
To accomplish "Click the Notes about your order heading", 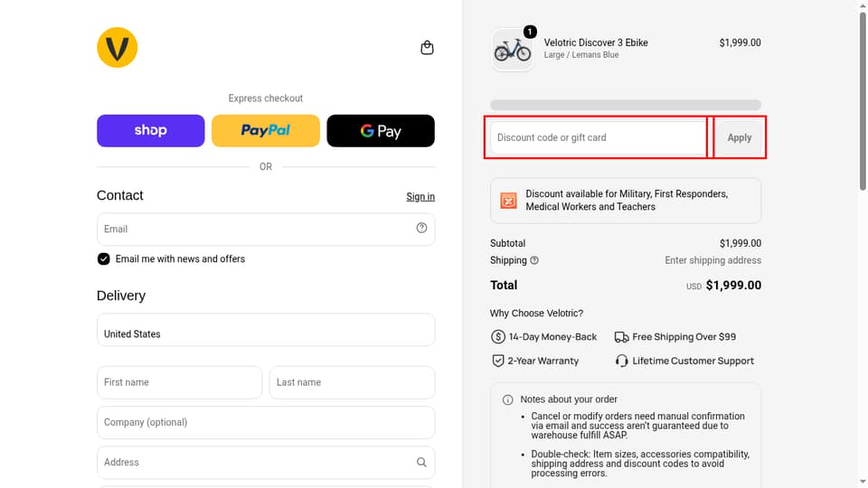I will coord(569,399).
